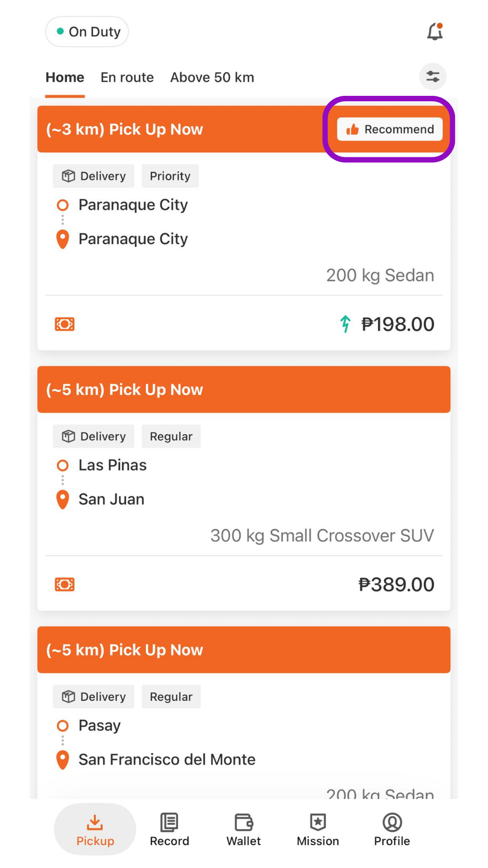The height and width of the screenshot is (868, 488).
Task: Switch to the En route tab
Action: [x=127, y=77]
